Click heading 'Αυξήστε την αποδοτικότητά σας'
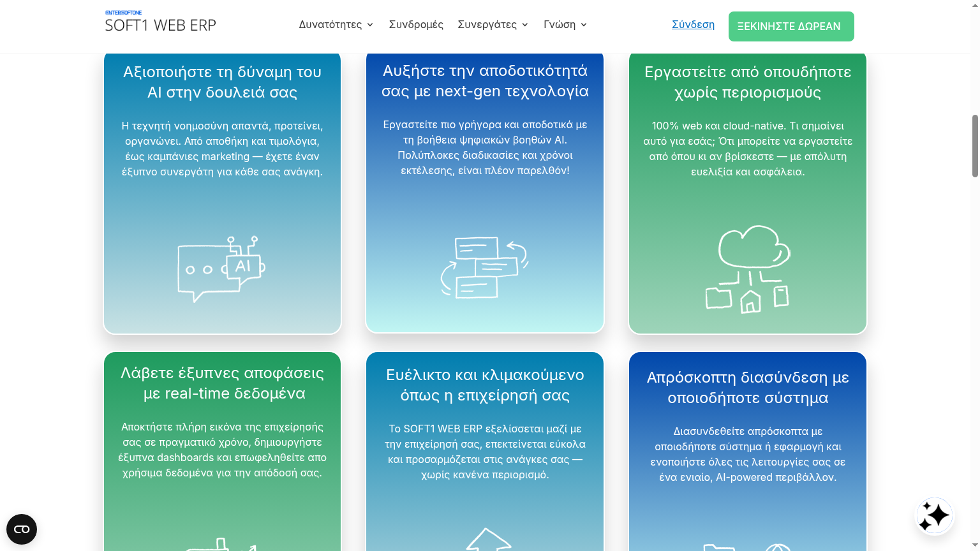The height and width of the screenshot is (551, 980). 485,81
